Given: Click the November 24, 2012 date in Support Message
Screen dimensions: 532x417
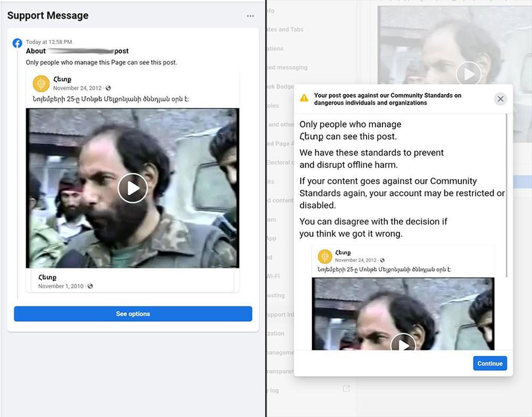Looking at the screenshot, I should pyautogui.click(x=77, y=88).
